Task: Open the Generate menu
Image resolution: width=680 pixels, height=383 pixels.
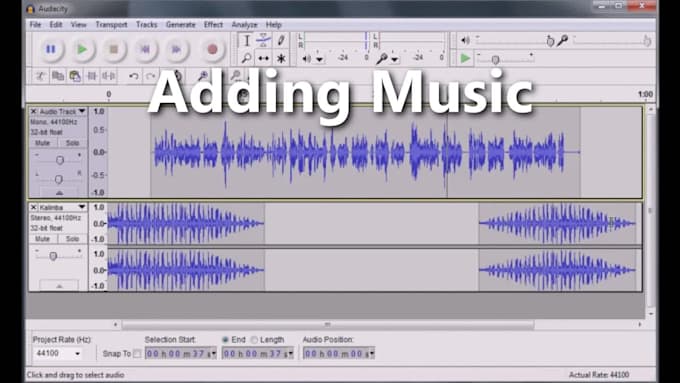Action: [x=180, y=25]
